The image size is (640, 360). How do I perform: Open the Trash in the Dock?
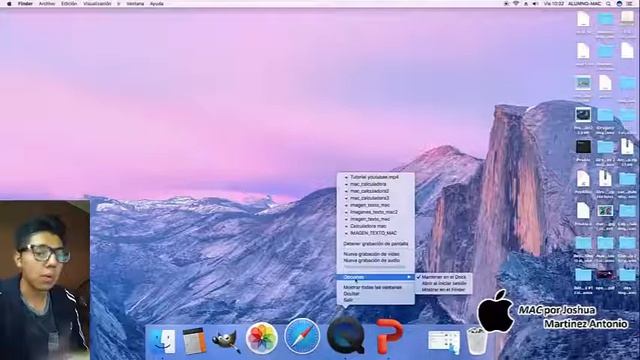coord(476,340)
